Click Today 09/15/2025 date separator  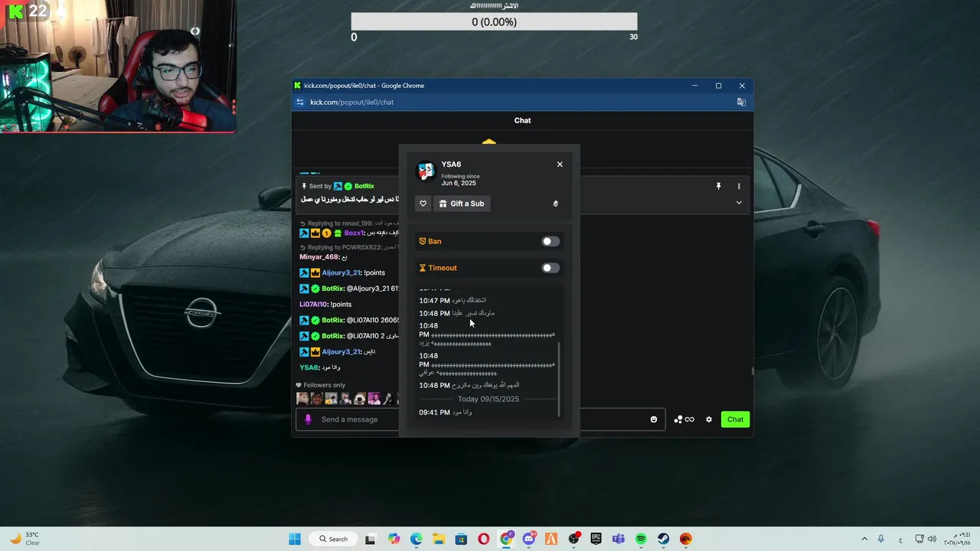[488, 399]
